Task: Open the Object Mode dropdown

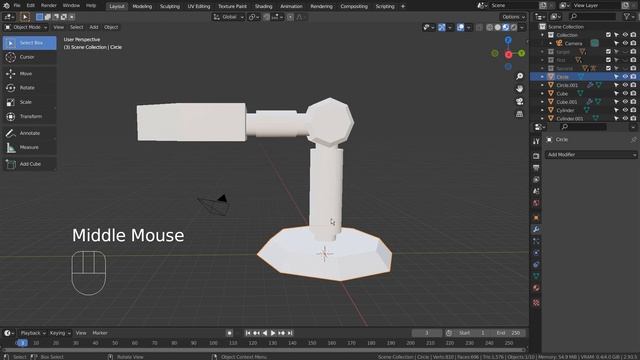Action: 26,27
